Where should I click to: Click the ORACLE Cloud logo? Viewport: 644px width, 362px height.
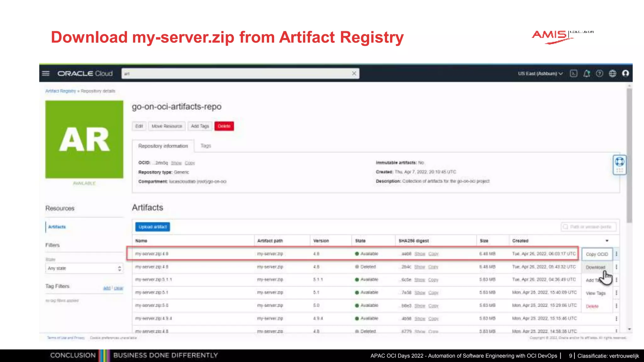[x=85, y=74]
